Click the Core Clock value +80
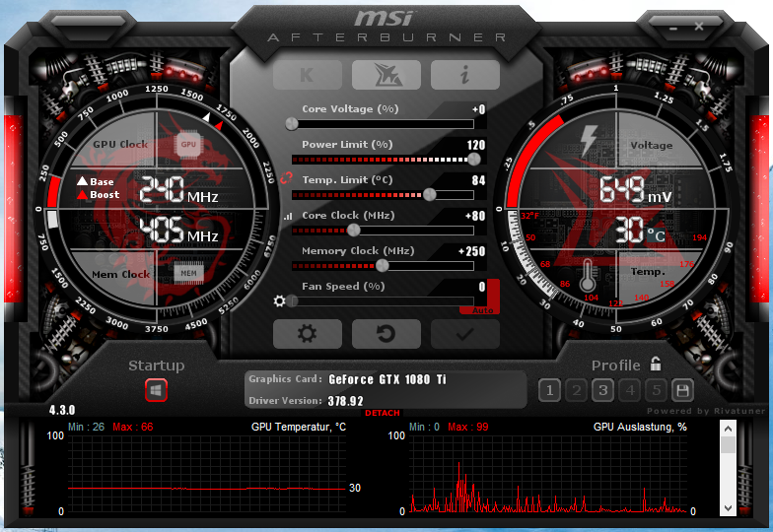Screen dimensions: 773x532 point(475,216)
